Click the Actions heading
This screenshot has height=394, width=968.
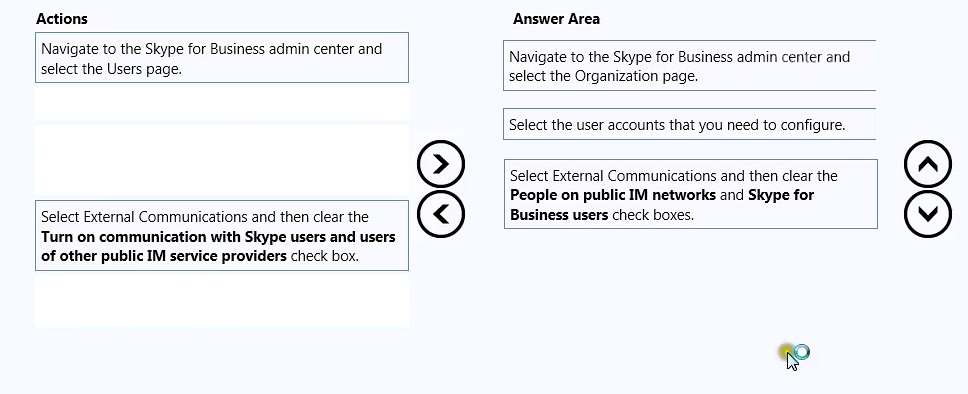click(x=62, y=19)
